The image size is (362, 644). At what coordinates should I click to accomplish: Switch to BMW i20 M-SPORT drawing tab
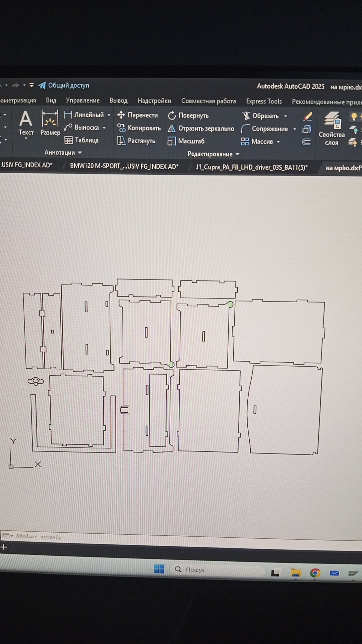[124, 166]
